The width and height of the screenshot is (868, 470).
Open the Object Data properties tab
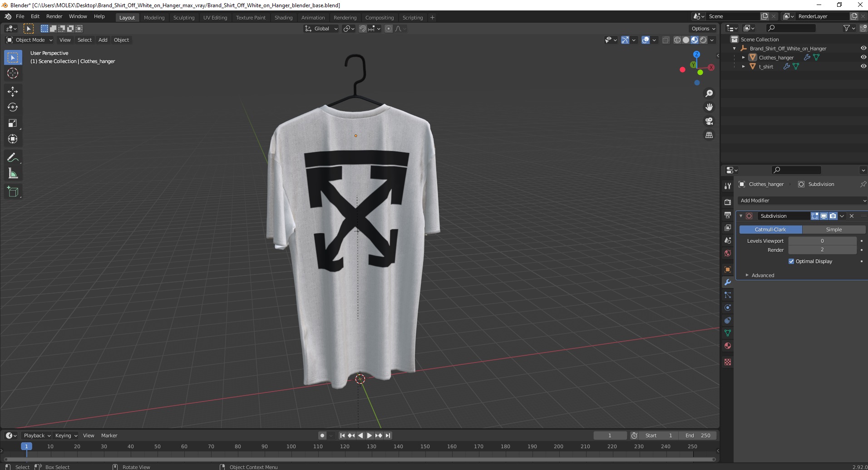coord(728,333)
